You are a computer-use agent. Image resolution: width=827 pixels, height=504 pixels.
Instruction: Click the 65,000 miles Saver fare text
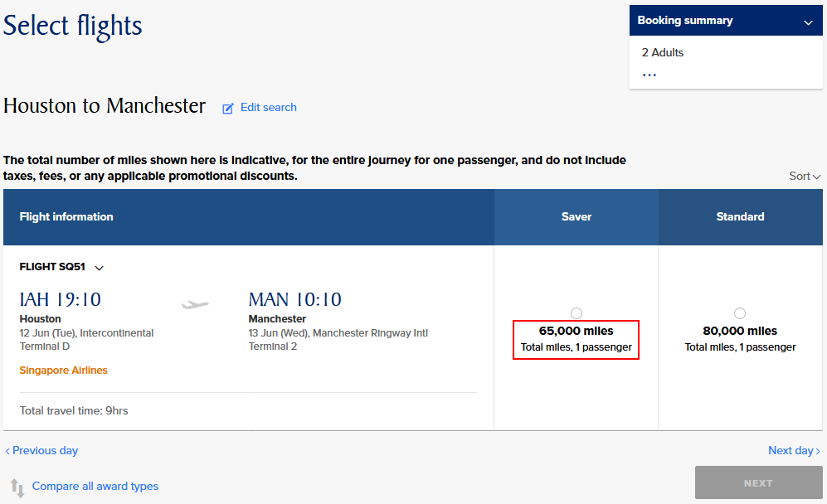[576, 331]
